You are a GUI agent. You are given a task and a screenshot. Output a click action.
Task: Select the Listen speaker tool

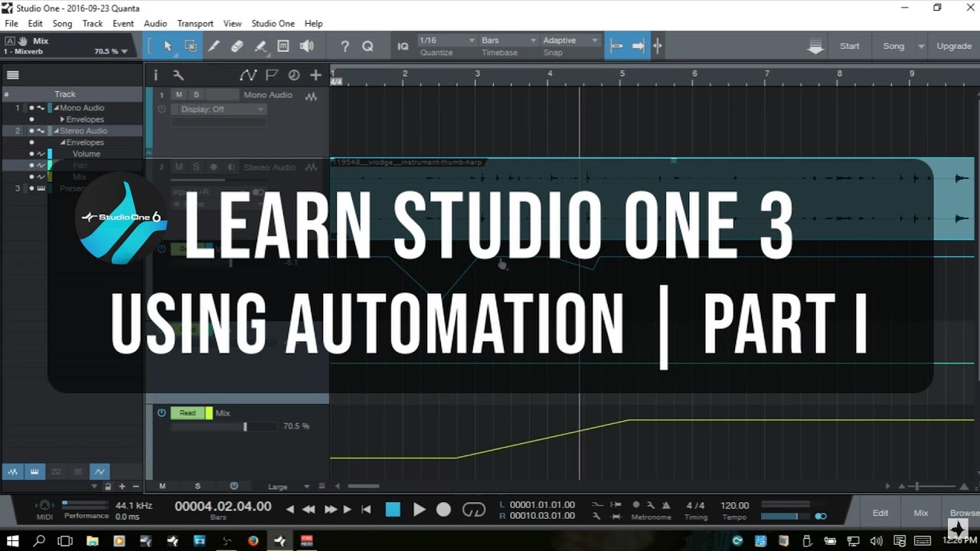307,46
